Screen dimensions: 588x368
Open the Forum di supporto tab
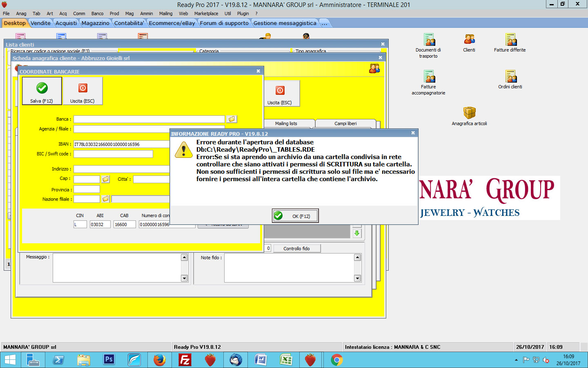(x=224, y=23)
